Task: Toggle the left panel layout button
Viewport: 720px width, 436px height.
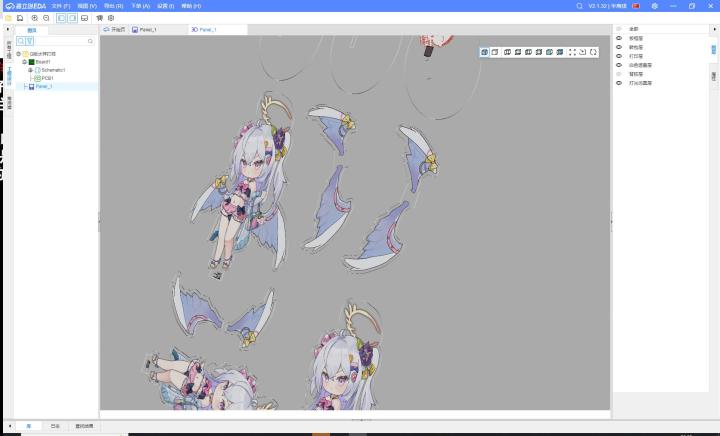Action: (x=61, y=18)
